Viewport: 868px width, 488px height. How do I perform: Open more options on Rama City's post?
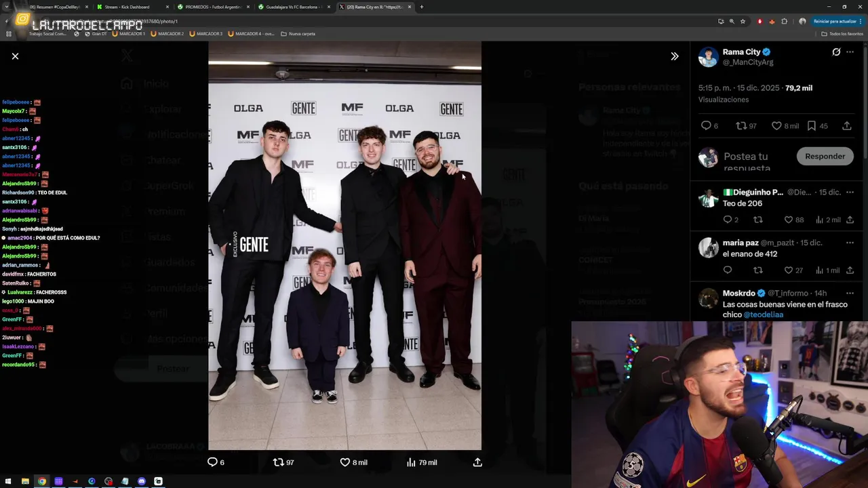(850, 52)
